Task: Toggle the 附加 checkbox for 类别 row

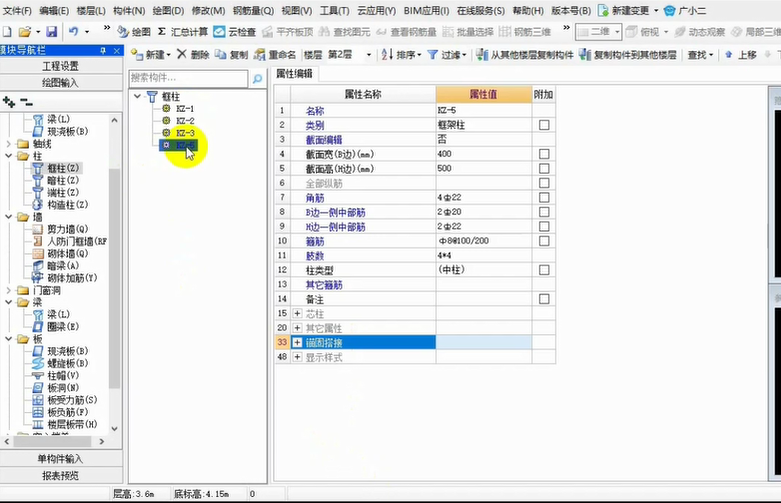Action: click(x=544, y=126)
